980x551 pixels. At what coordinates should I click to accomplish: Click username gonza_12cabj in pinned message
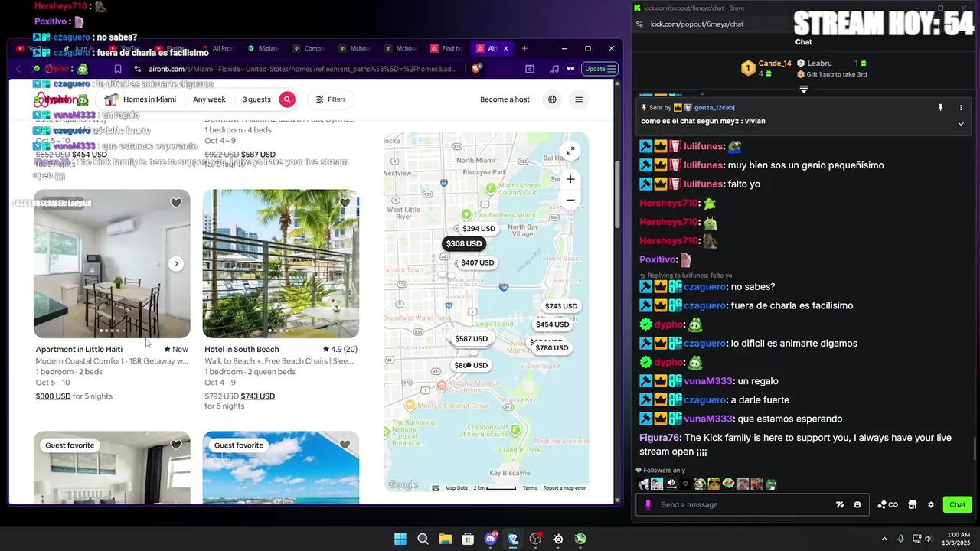pos(715,108)
